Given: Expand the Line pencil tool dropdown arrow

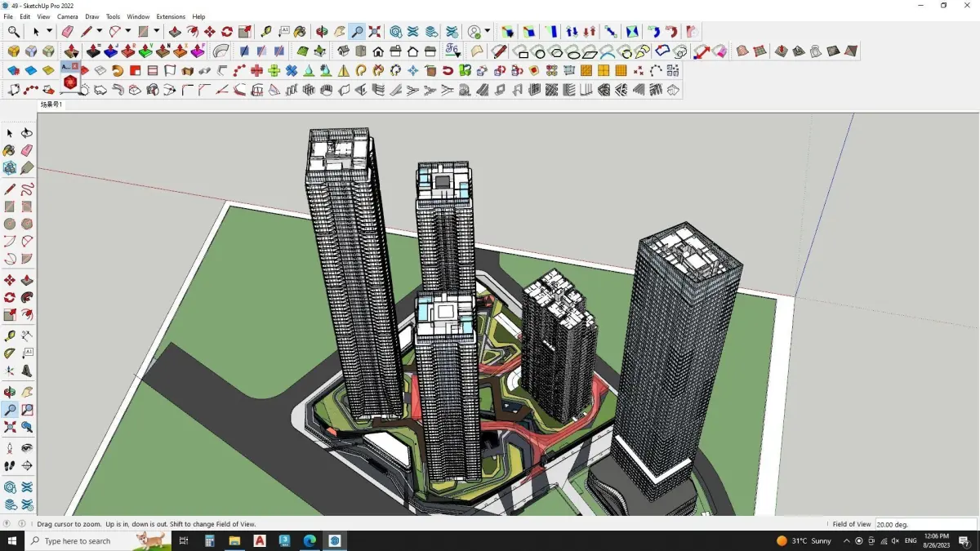Looking at the screenshot, I should pyautogui.click(x=99, y=32).
